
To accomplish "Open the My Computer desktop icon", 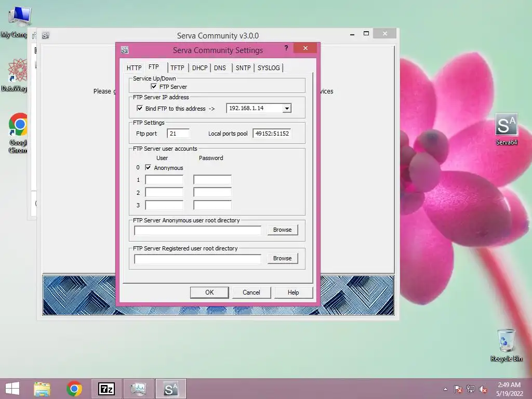I will click(19, 21).
